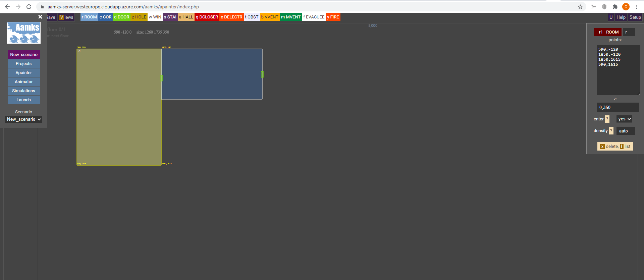Screen dimensions: 644x280
Task: Open the Setup menu
Action: click(x=635, y=17)
